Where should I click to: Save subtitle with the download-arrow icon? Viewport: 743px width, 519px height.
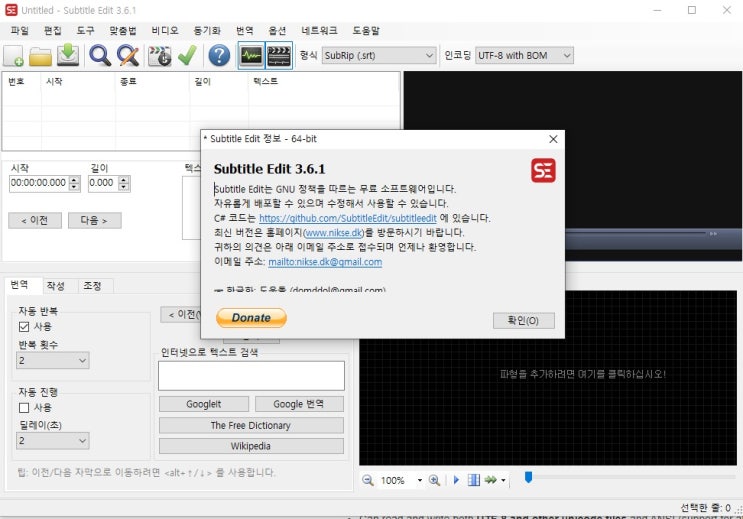coord(68,55)
